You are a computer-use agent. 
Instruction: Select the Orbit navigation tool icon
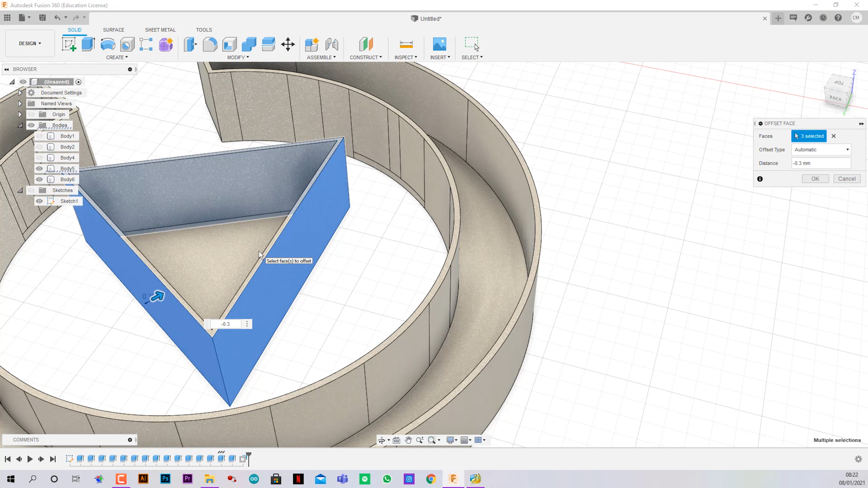tap(382, 440)
